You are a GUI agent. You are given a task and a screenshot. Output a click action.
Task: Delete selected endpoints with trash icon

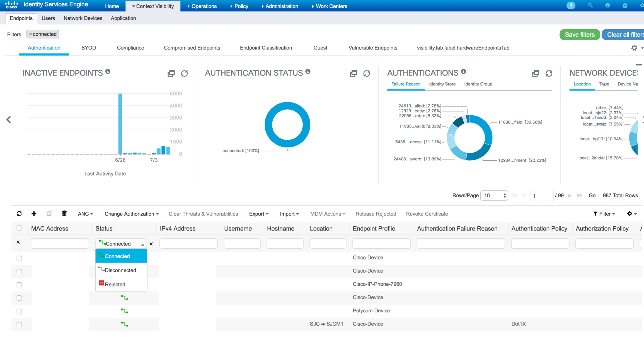pyautogui.click(x=64, y=214)
